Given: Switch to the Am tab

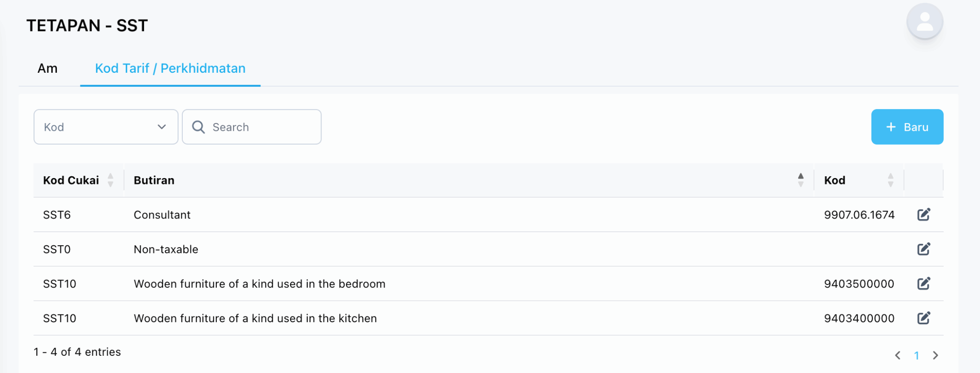Looking at the screenshot, I should click(x=47, y=68).
